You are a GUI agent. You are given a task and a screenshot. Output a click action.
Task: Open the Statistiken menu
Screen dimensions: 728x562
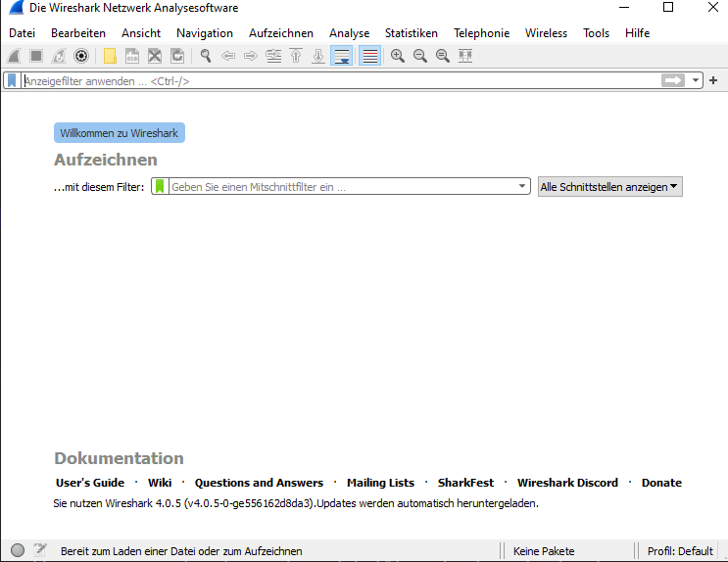click(x=412, y=33)
